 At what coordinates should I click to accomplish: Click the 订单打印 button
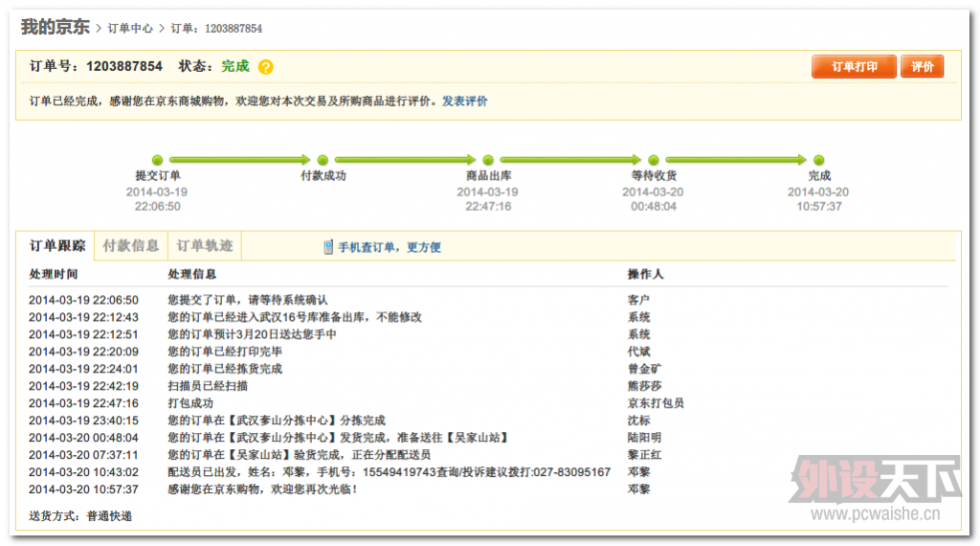[854, 66]
